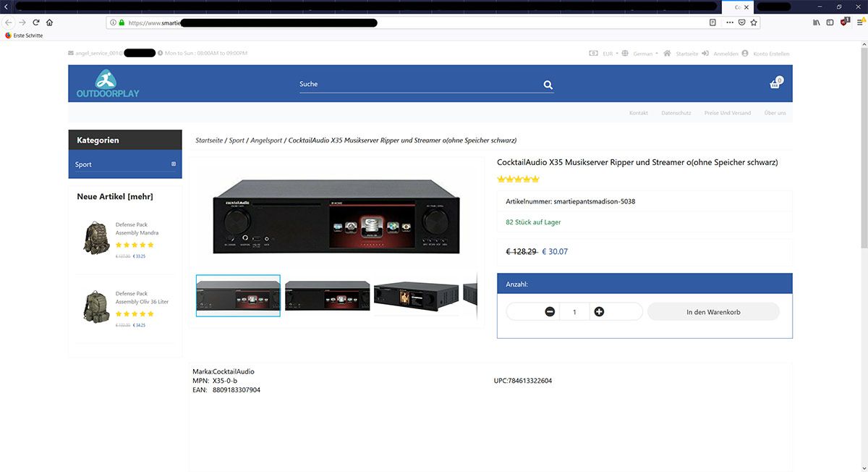The width and height of the screenshot is (868, 472).
Task: Open the Defense Pack Assembly Mandra link
Action: coord(137,229)
